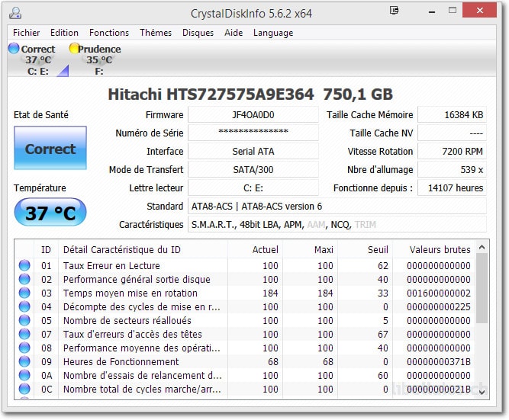
Task: Select row Heures de Fonctionnement
Action: click(245, 361)
